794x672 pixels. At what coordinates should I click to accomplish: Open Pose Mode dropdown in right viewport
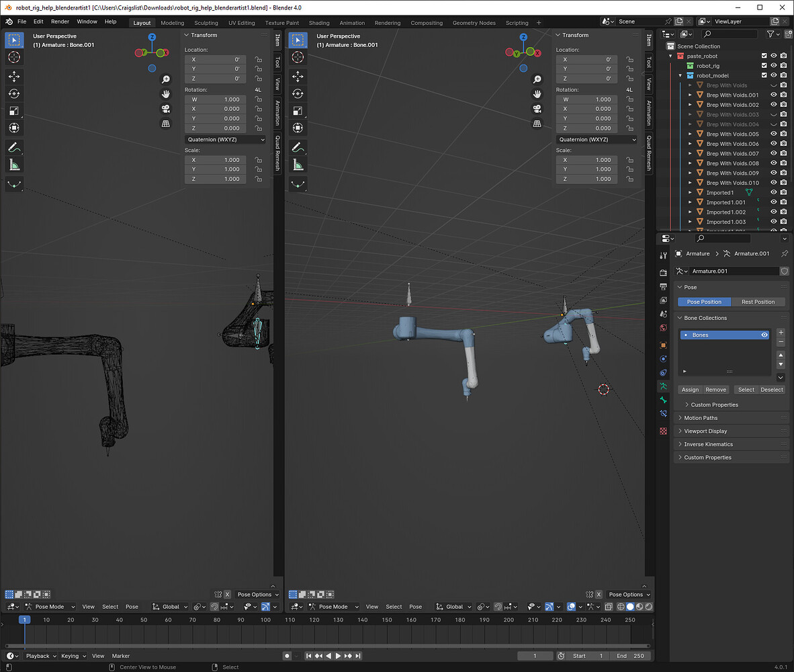[335, 607]
